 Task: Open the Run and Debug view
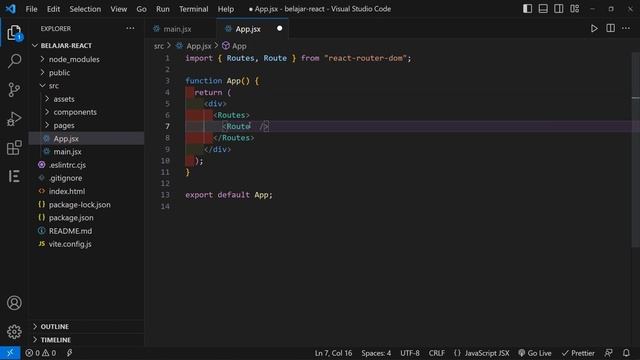coord(14,119)
